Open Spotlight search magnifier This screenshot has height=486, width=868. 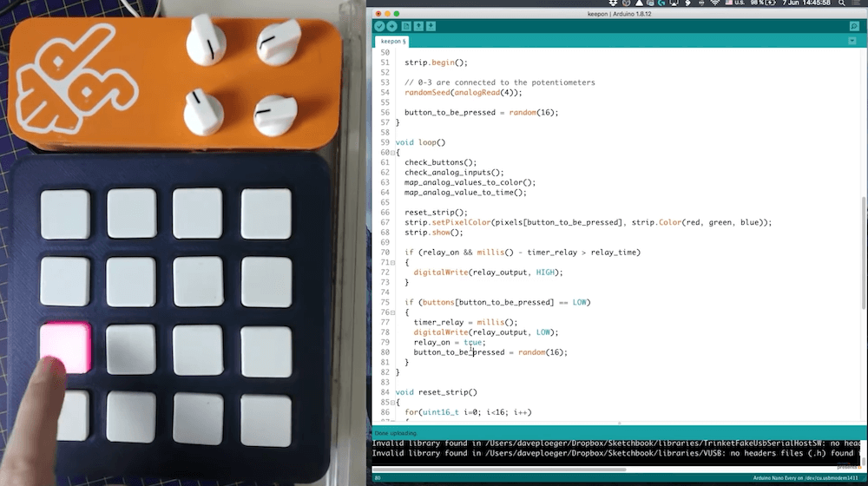[x=841, y=3]
